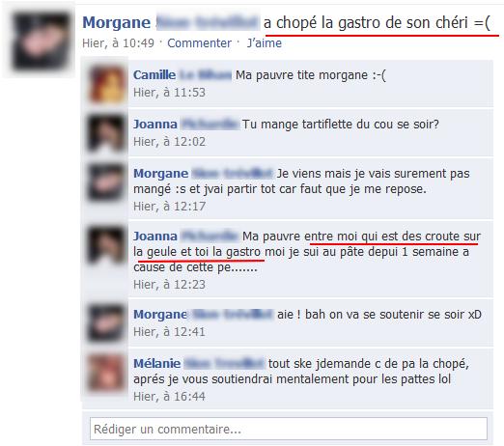This screenshot has height=446, width=504.
Task: Click the post timestamp Hier, à 10:49
Action: click(118, 43)
